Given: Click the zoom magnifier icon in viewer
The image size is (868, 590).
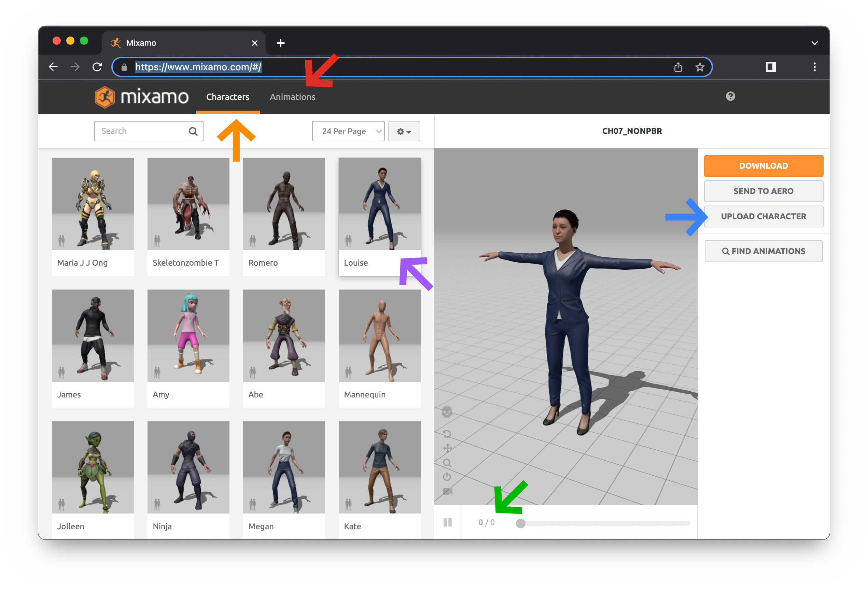Looking at the screenshot, I should coord(447,463).
